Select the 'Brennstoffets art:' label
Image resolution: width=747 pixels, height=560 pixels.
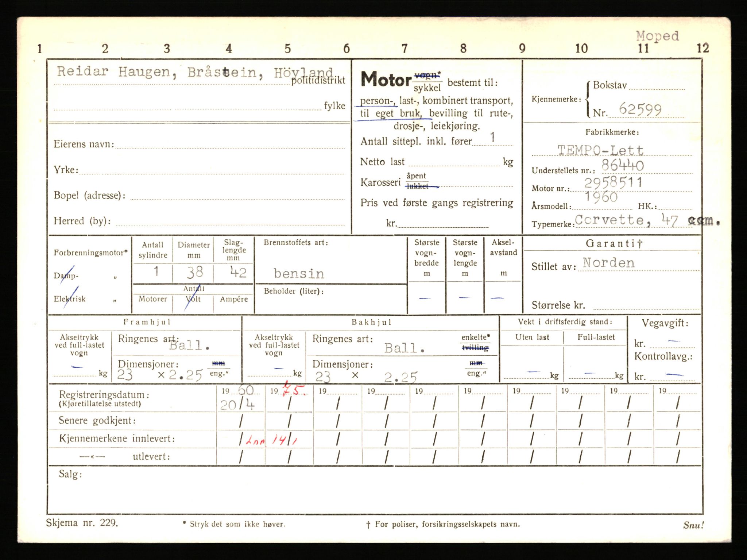[296, 242]
